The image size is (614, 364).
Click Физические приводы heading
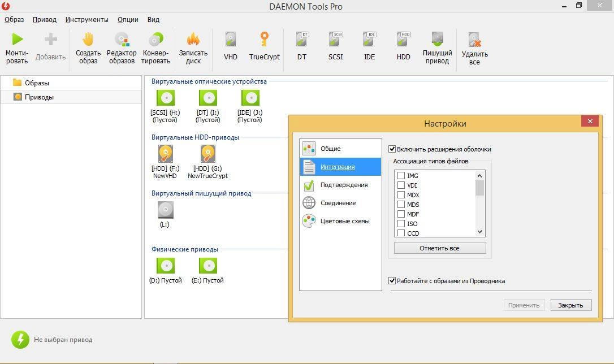click(185, 249)
